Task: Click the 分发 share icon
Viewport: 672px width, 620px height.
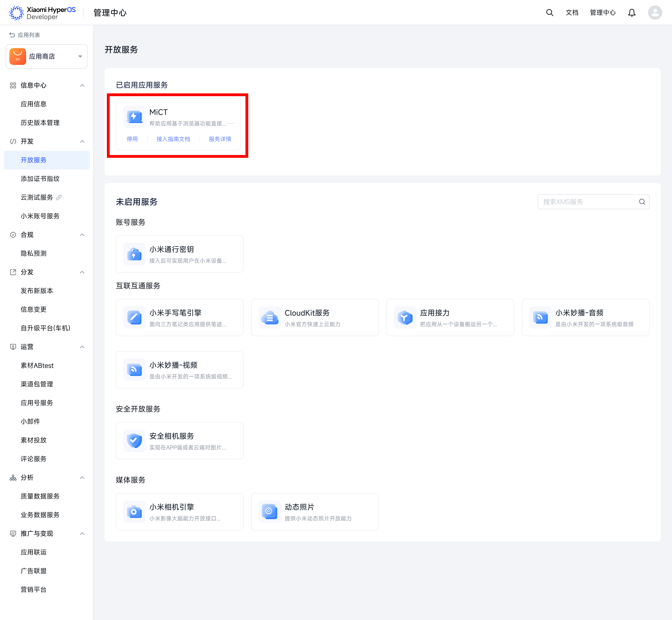Action: [13, 272]
